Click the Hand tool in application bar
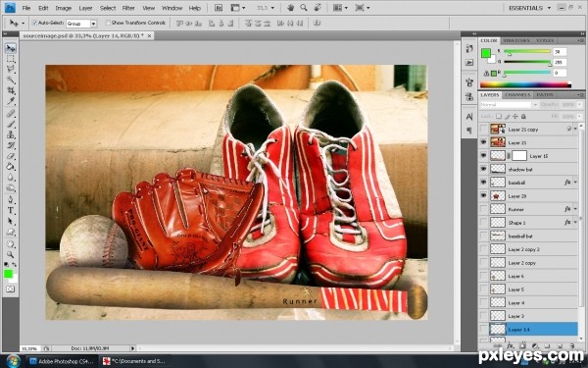 (x=291, y=8)
